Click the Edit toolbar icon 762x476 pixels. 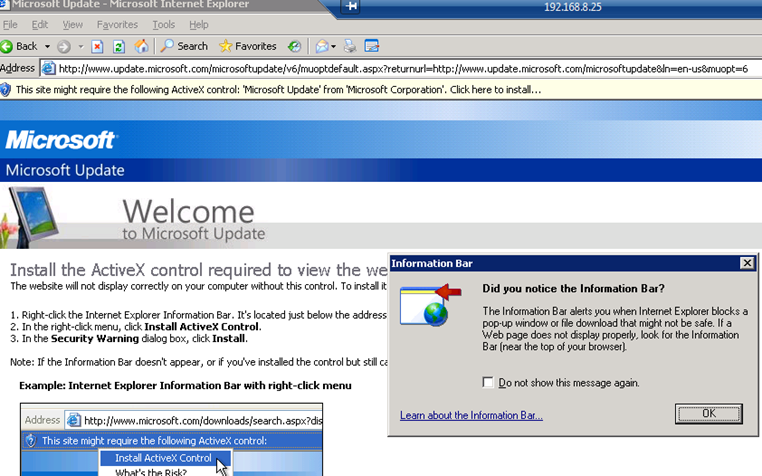tap(372, 46)
